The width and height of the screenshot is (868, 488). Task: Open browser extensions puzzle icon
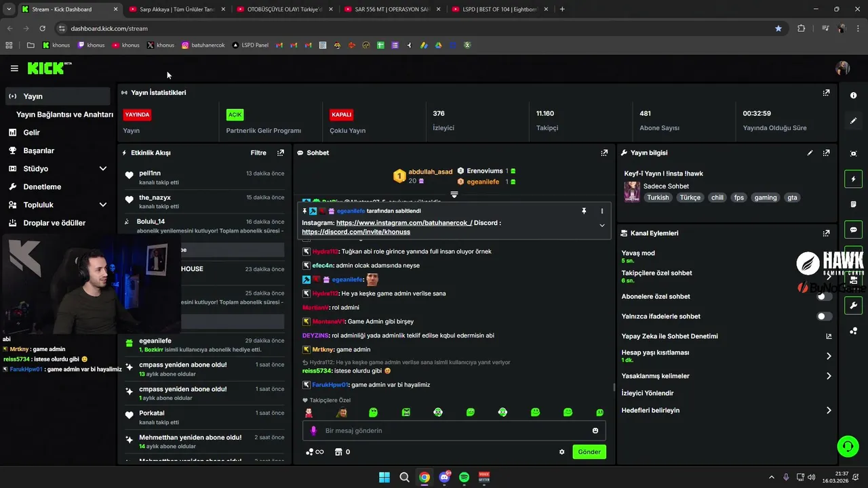point(801,28)
